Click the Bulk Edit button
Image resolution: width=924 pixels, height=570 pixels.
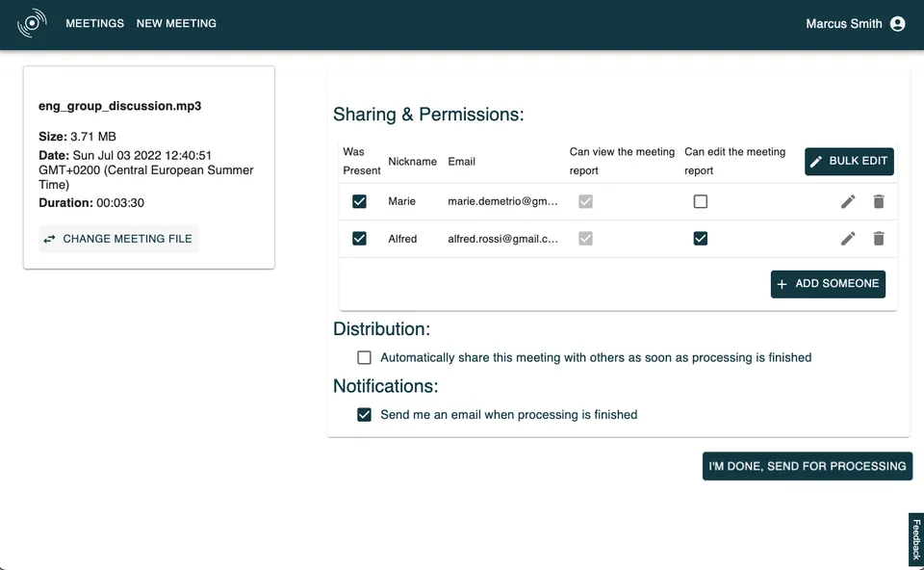pos(849,162)
